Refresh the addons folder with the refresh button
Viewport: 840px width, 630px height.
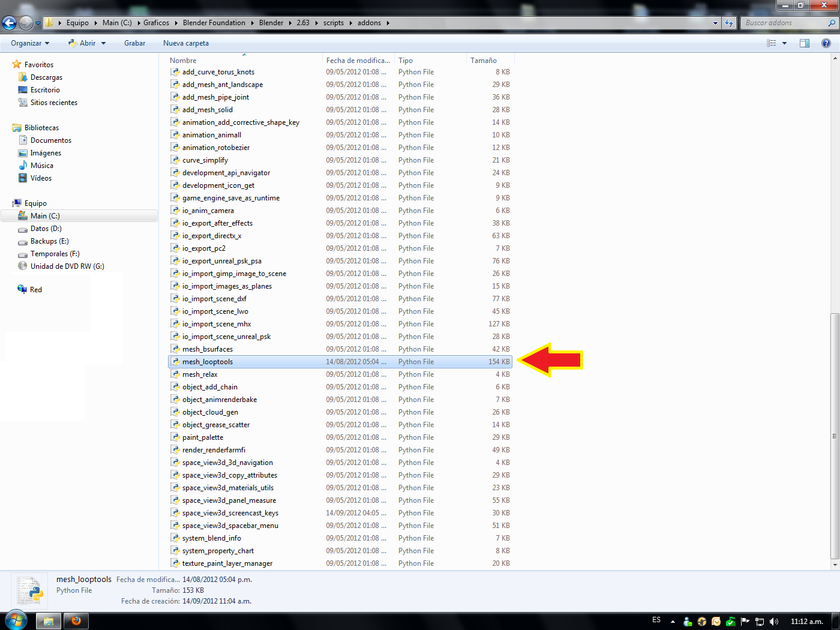point(729,23)
